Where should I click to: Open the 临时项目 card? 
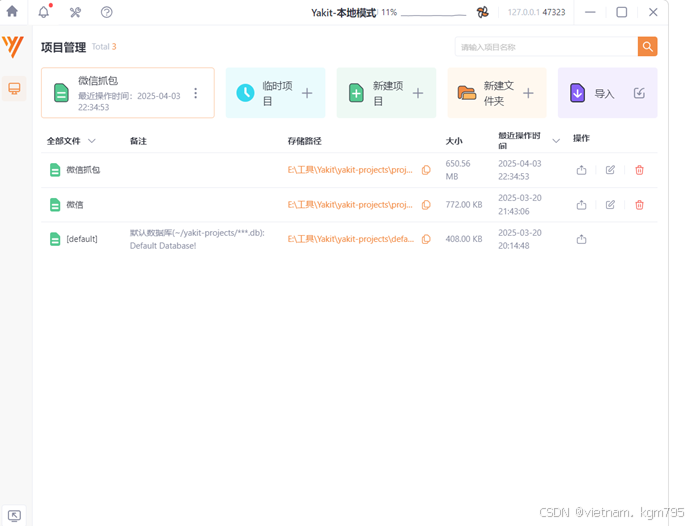pyautogui.click(x=275, y=93)
